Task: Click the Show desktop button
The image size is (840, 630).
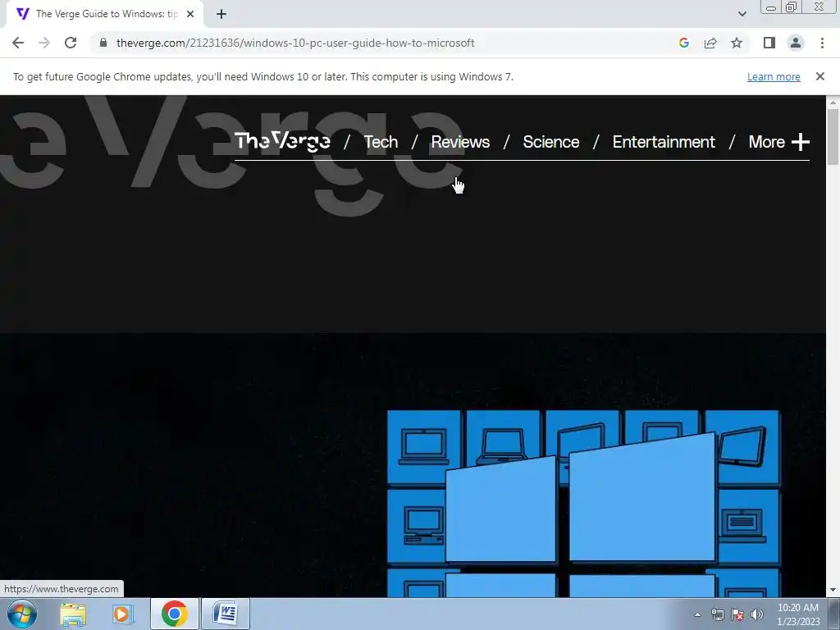Action: tap(834, 614)
